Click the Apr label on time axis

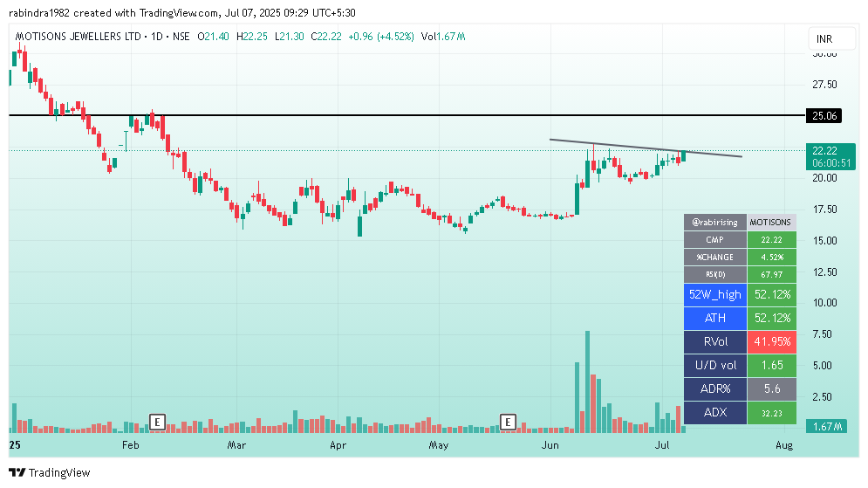pos(338,445)
